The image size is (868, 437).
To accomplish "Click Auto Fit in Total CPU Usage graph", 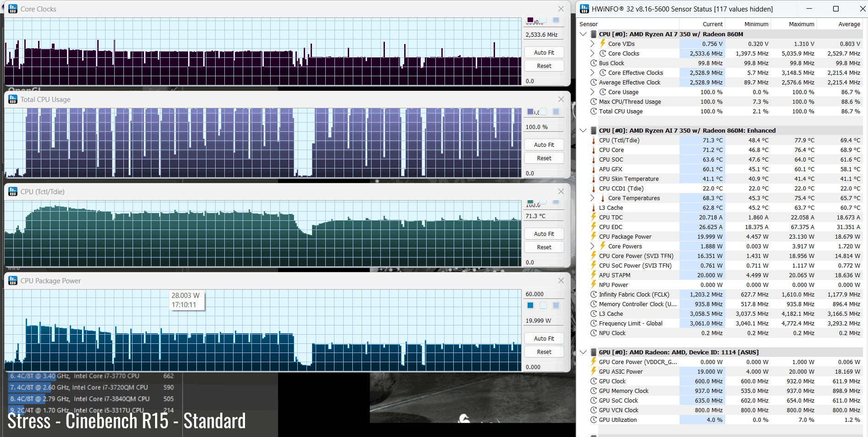I will coord(544,145).
